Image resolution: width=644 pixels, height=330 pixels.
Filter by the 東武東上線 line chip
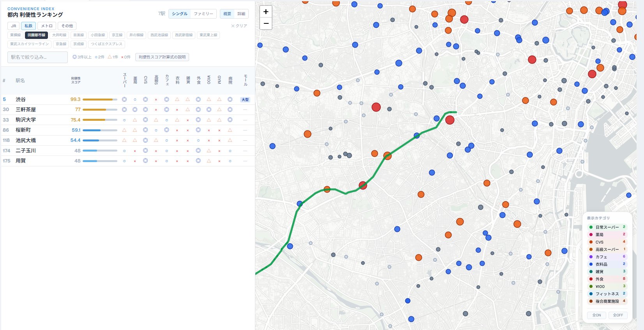coord(209,35)
